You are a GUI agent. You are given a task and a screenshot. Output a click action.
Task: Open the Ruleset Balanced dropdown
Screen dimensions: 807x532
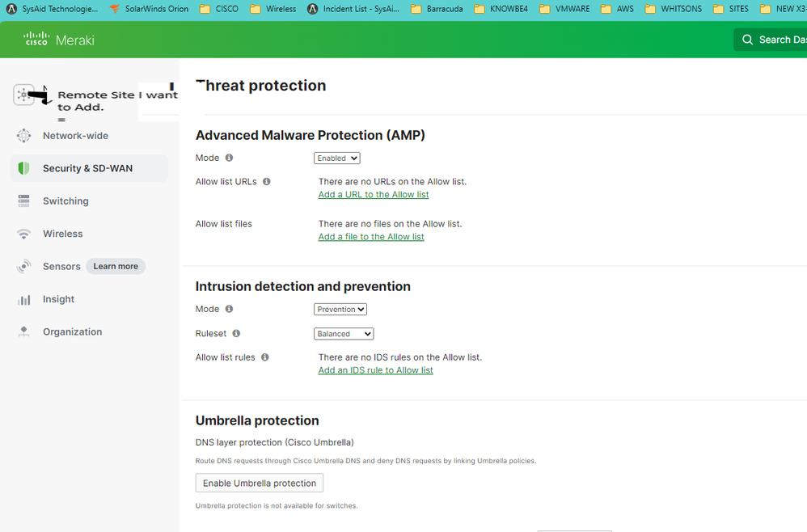coord(343,333)
